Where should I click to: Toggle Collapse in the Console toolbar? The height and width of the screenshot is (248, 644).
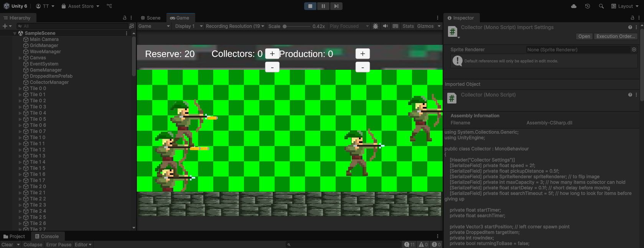pos(33,245)
